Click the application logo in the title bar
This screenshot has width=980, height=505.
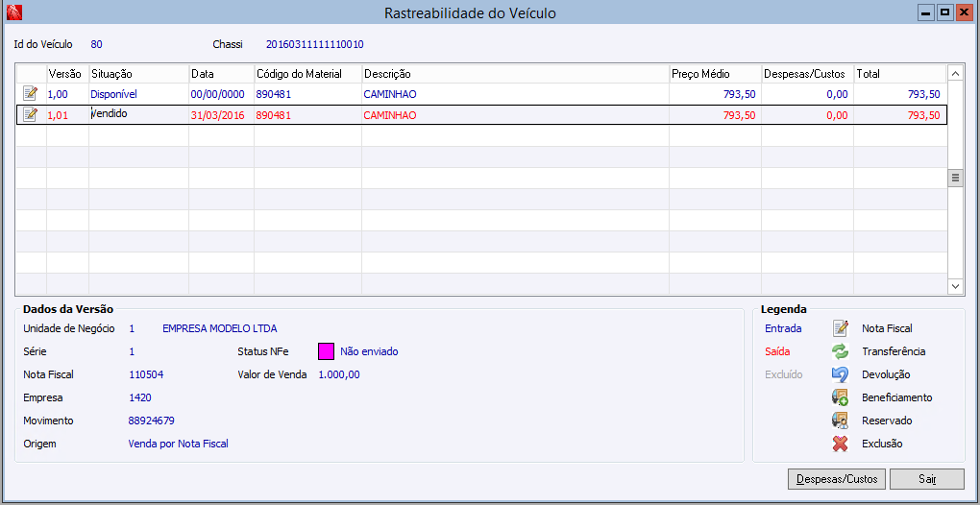pos(13,12)
